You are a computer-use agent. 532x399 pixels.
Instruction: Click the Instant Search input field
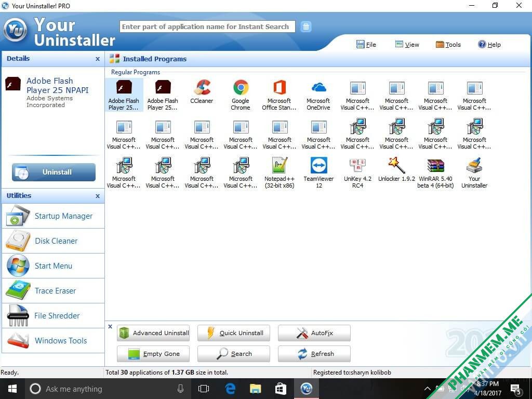pos(207,26)
